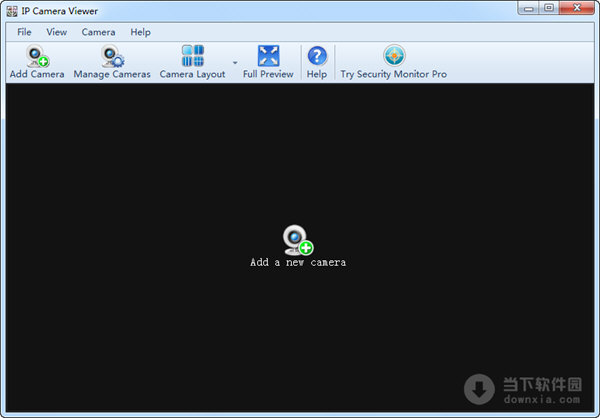600x418 pixels.
Task: Minimize the IP Camera Viewer window
Action: click(x=529, y=8)
